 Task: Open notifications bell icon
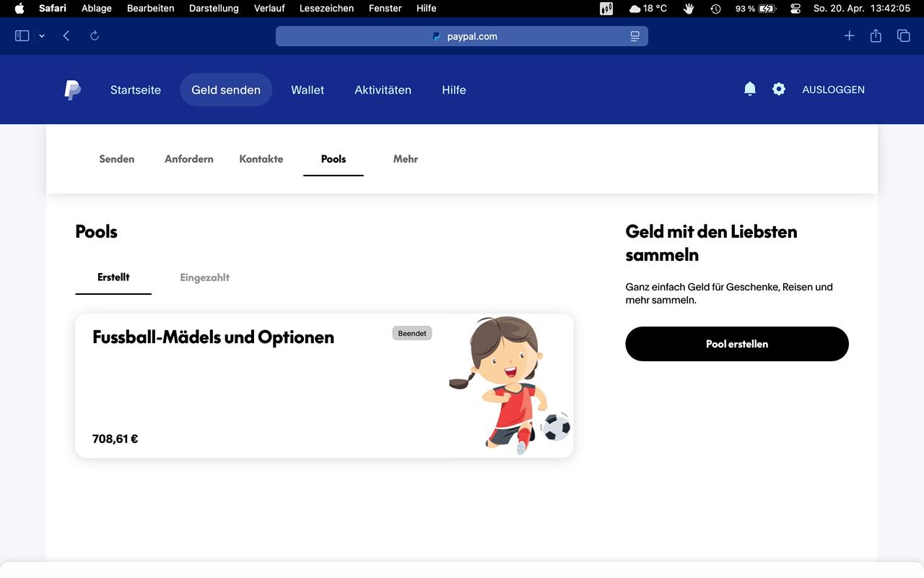[x=750, y=89]
